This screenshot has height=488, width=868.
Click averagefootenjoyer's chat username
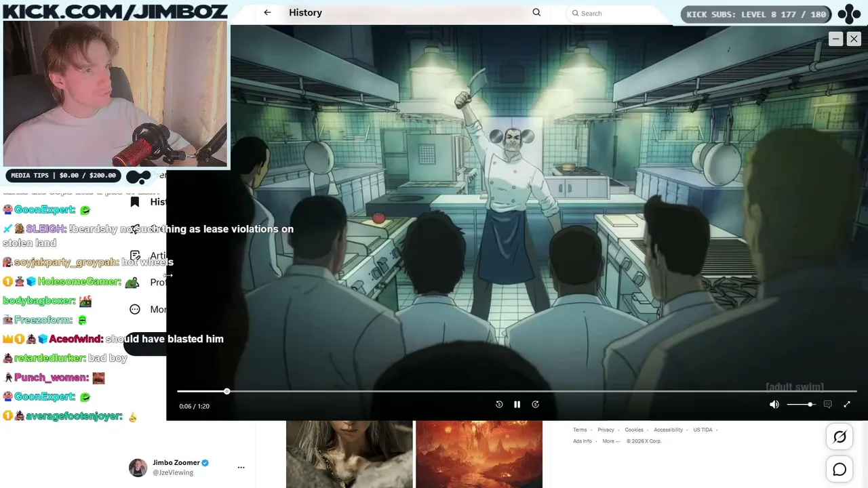[x=74, y=416]
